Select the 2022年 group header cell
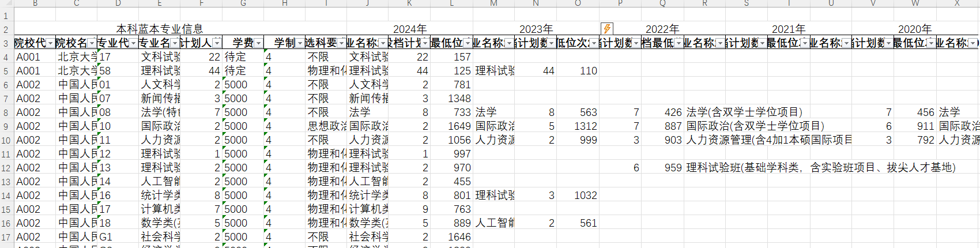This screenshot has width=980, height=248. (662, 29)
